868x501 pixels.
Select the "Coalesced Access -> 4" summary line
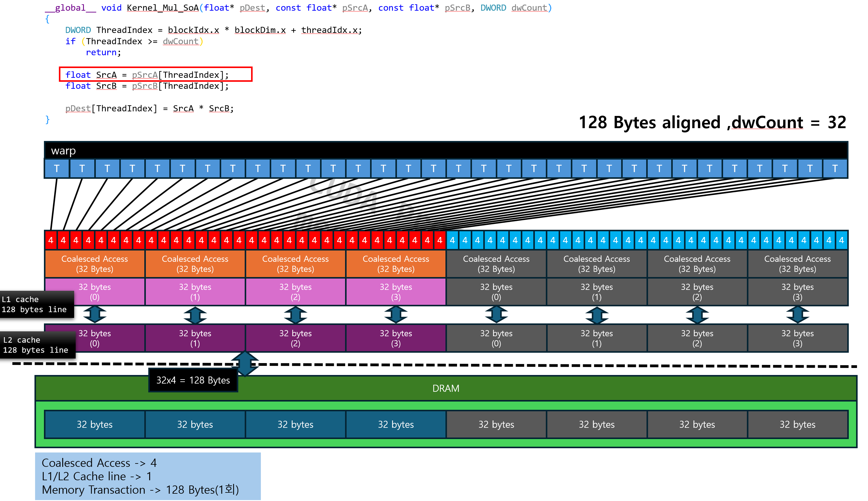tap(99, 463)
